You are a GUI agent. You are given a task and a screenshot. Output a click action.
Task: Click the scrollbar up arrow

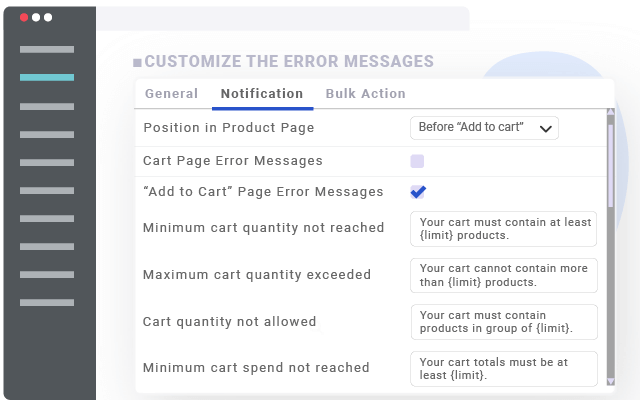[x=610, y=116]
